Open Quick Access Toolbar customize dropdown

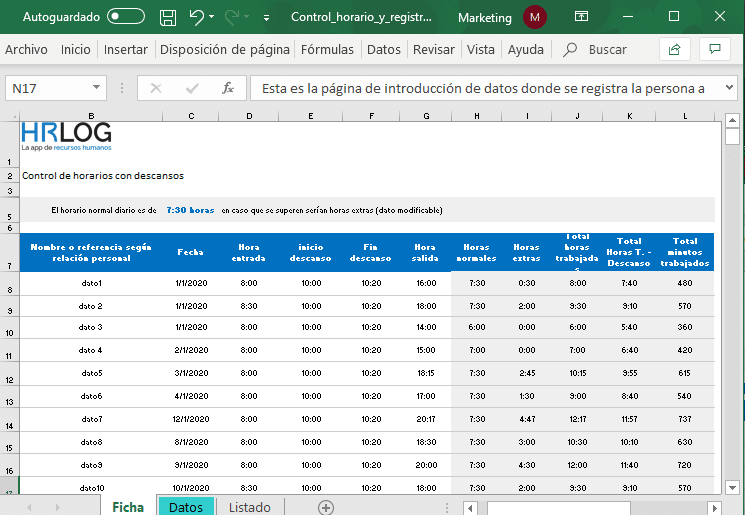[266, 18]
